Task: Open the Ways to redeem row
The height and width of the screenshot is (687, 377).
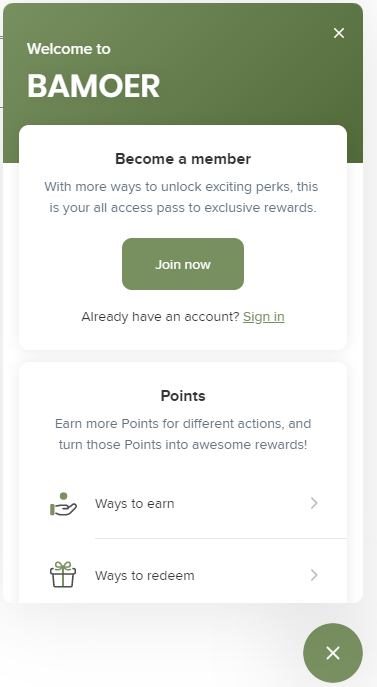Action: pyautogui.click(x=183, y=575)
